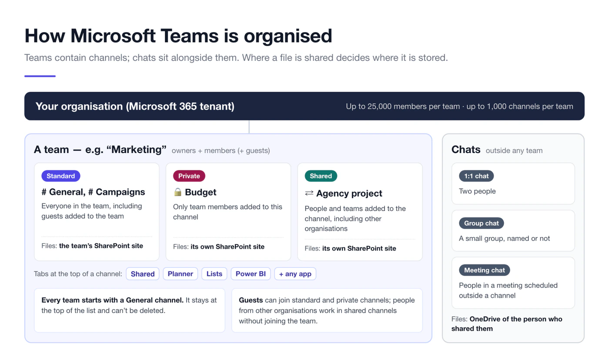The width and height of the screenshot is (609, 364).
Task: Click 'Files: OneDrive of the person' note
Action: tap(507, 324)
